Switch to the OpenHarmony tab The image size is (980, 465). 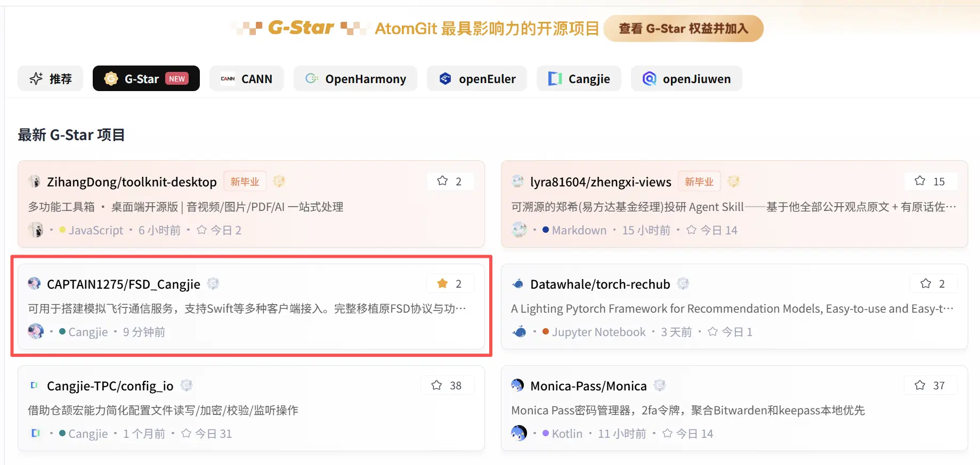point(355,79)
